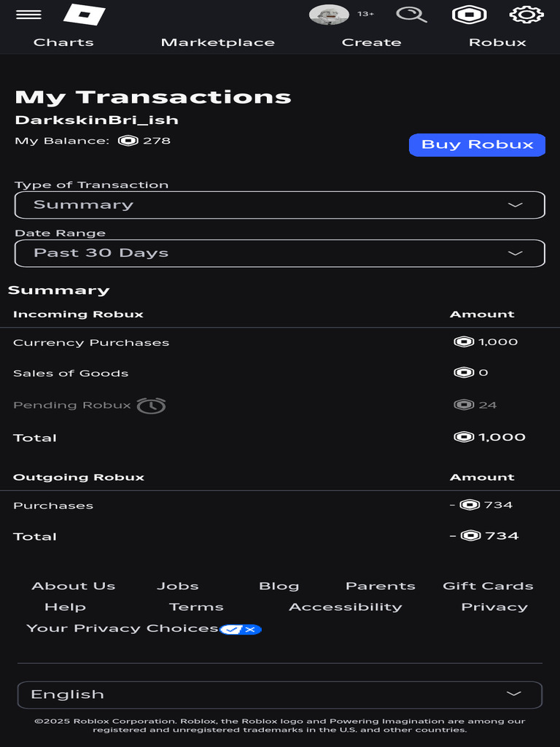
Task: Open the English language dropdown
Action: [280, 695]
